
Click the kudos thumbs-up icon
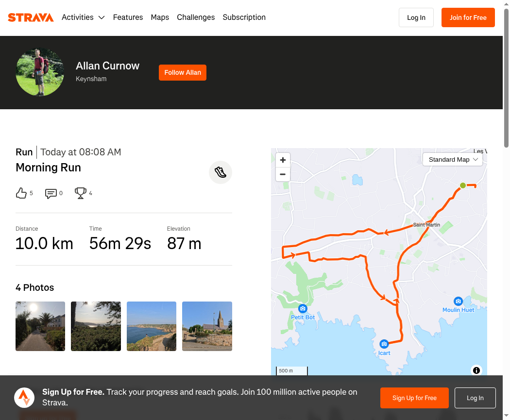tap(21, 193)
